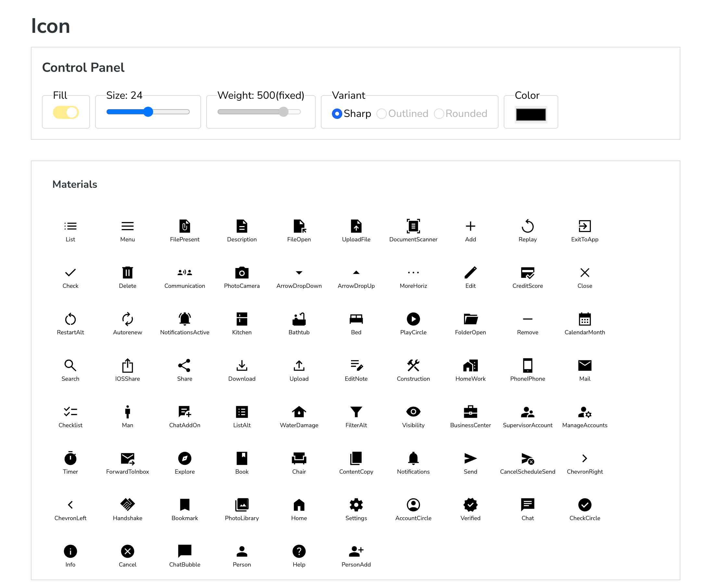Click the PersonAdd icon
The image size is (708, 588).
356,551
